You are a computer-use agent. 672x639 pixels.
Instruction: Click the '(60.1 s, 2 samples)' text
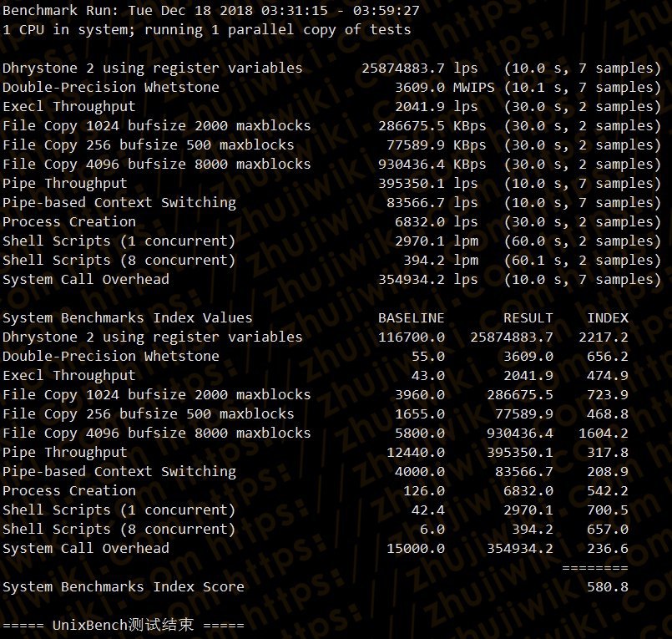tap(583, 261)
